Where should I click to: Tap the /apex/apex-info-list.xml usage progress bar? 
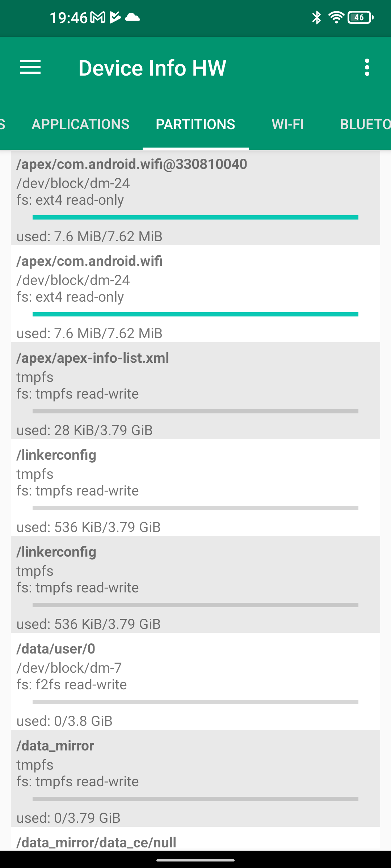(x=195, y=411)
